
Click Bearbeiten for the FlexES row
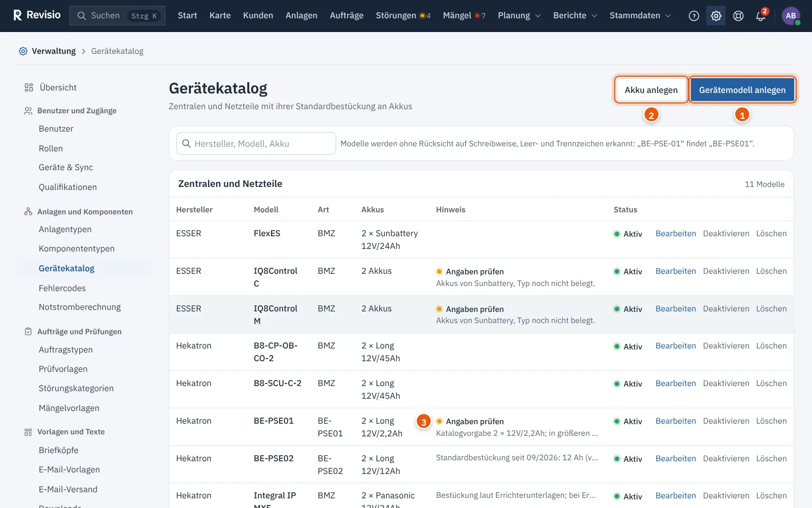[x=675, y=234]
